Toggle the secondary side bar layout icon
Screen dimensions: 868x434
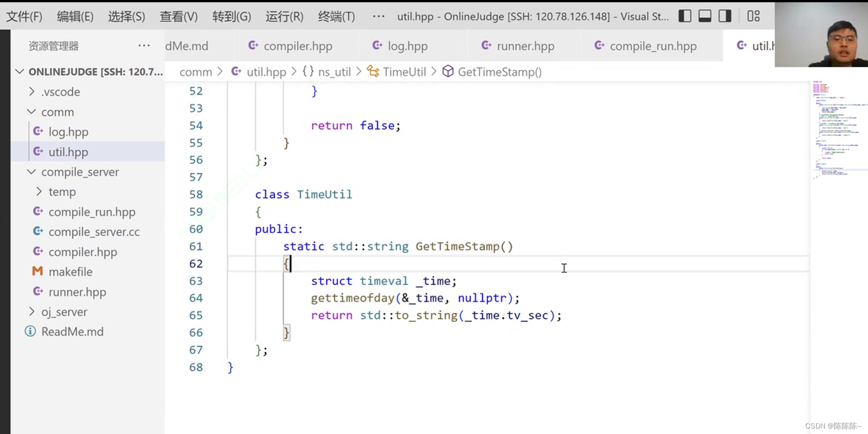pyautogui.click(x=725, y=16)
